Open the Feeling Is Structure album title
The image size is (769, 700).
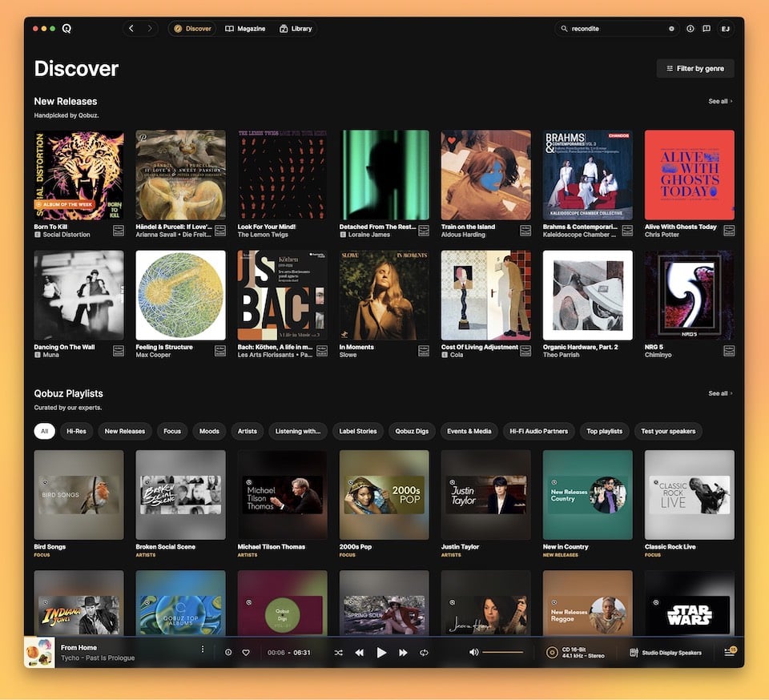pos(164,347)
